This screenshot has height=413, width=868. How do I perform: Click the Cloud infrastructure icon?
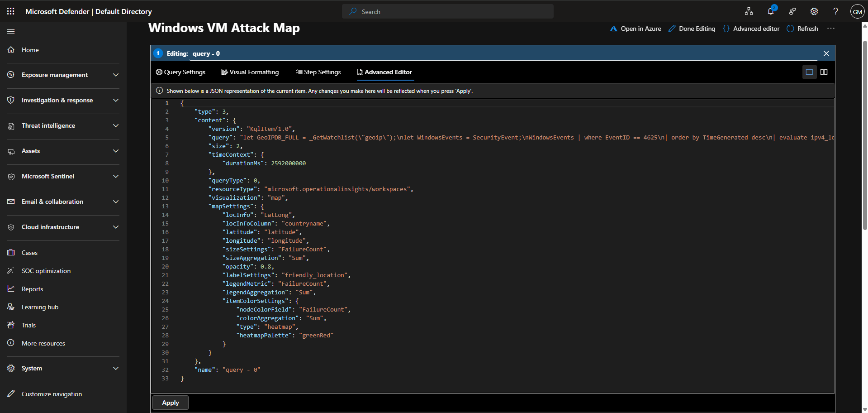click(11, 227)
